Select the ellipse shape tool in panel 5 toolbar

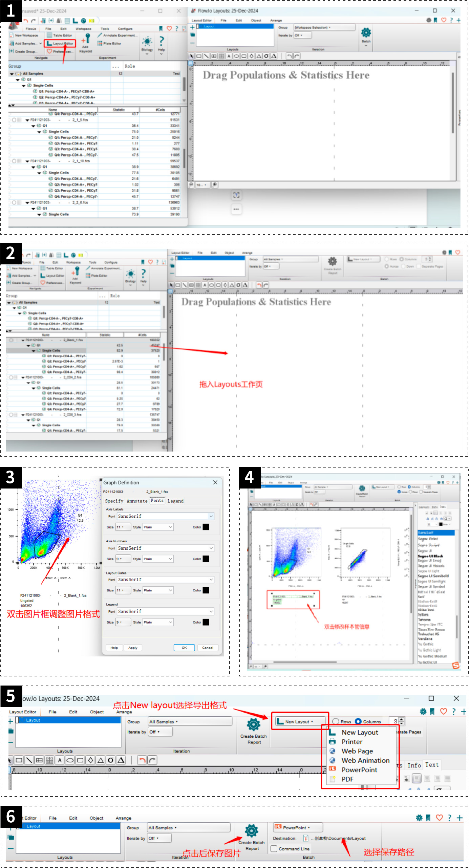click(70, 760)
